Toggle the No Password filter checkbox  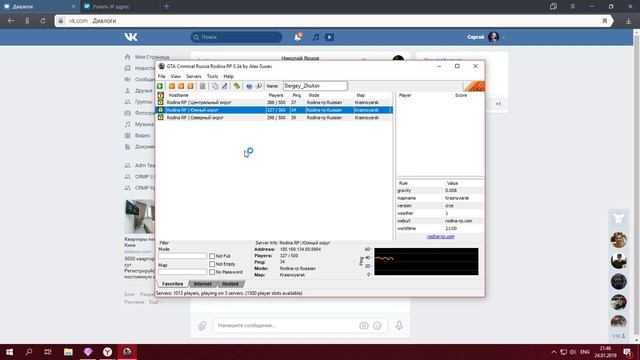click(x=212, y=272)
